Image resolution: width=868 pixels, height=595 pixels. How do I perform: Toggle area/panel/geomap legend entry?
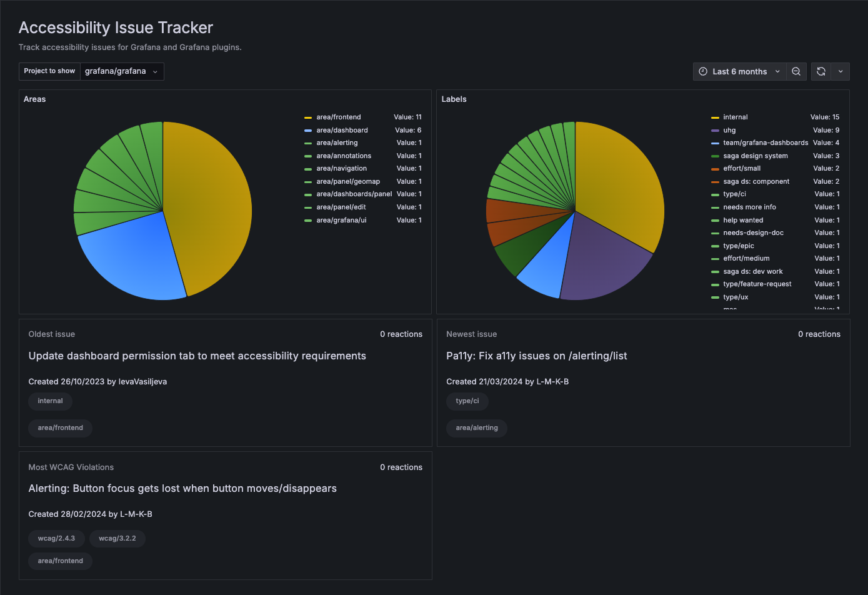[348, 181]
